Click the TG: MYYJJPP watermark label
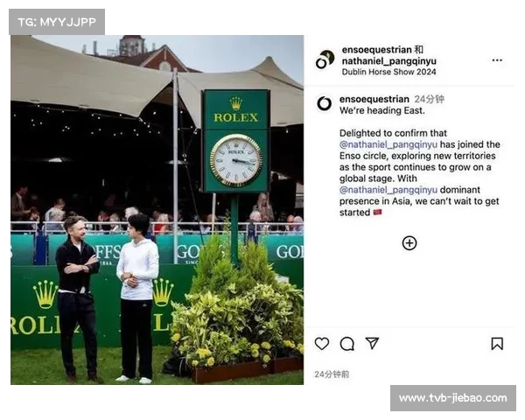Image resolution: width=525 pixels, height=420 pixels. (57, 22)
